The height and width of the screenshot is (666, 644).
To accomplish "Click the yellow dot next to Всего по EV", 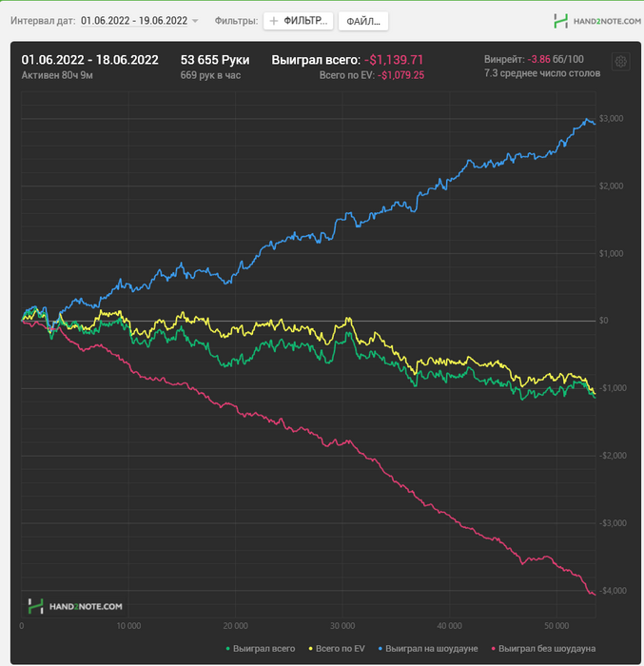I will [310, 649].
